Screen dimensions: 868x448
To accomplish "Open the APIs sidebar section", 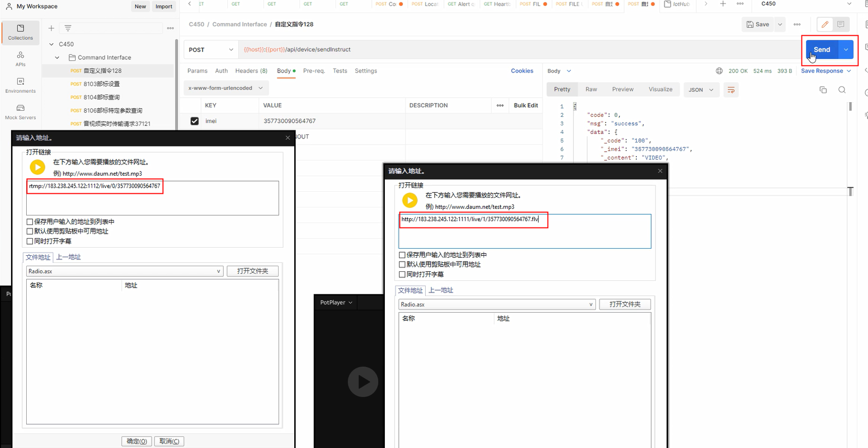I will (x=20, y=58).
